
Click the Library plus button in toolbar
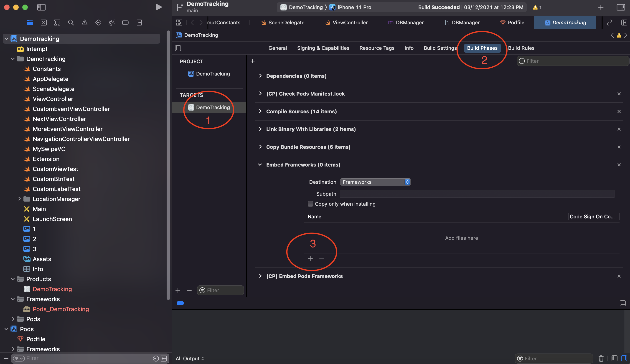601,7
